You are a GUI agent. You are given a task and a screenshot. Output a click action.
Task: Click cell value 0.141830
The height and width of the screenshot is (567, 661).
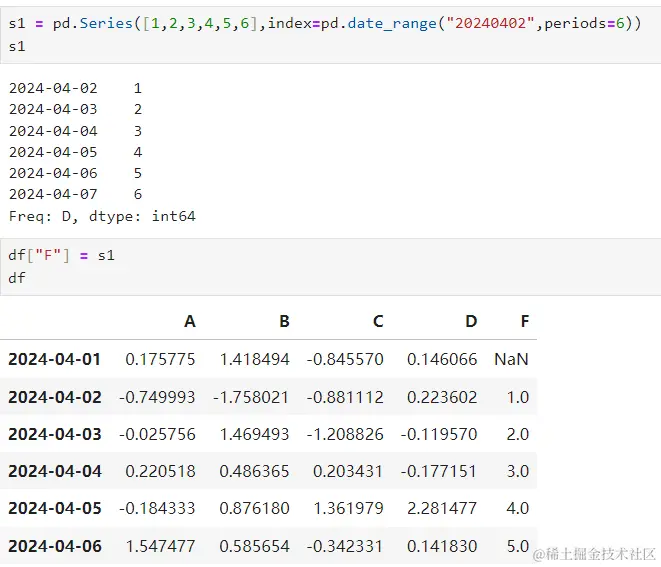pos(442,546)
